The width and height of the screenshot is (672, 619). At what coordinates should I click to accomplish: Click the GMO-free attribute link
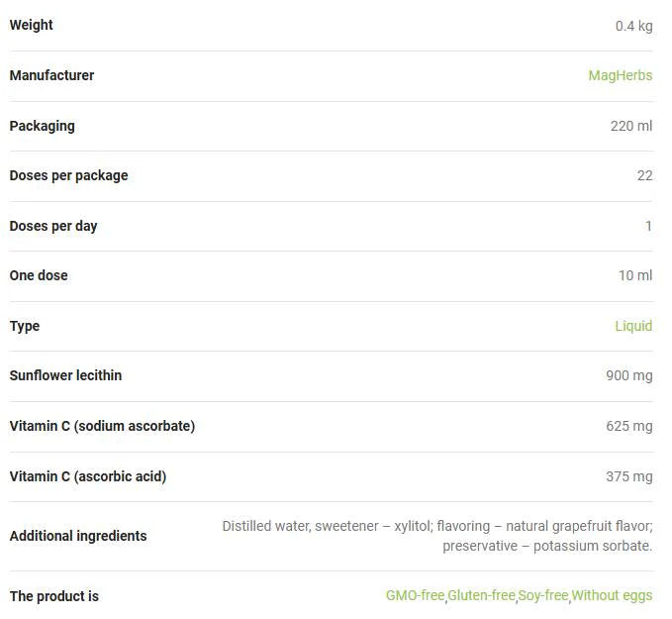(415, 595)
